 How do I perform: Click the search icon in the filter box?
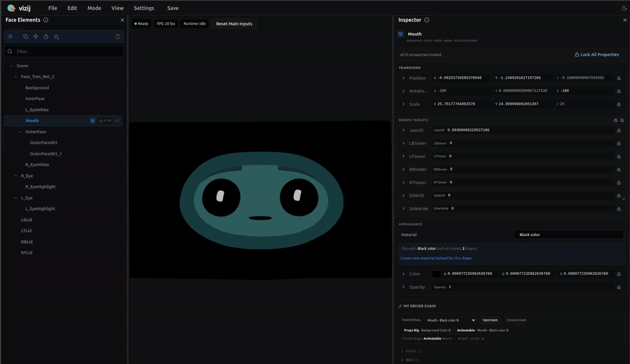(x=10, y=51)
